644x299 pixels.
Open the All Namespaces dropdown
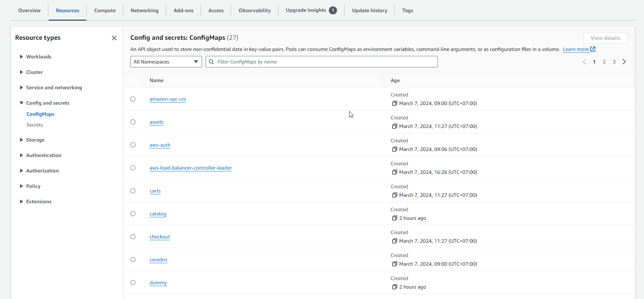coord(166,62)
